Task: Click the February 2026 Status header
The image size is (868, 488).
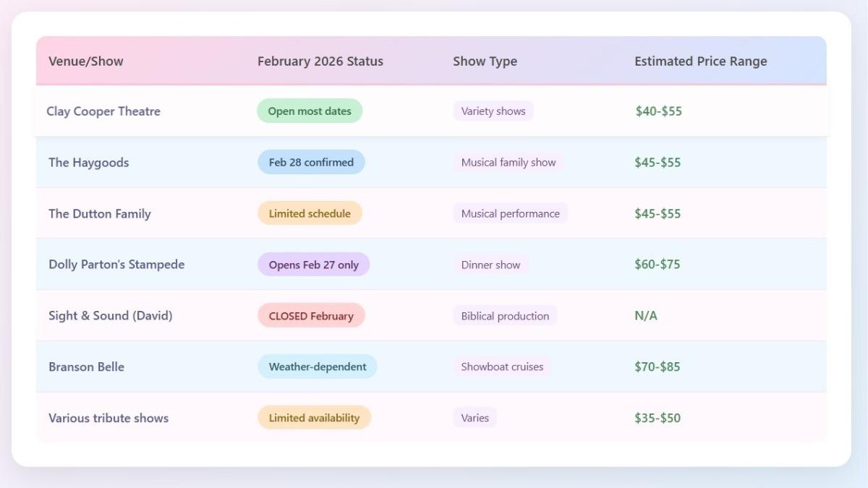Action: click(320, 61)
